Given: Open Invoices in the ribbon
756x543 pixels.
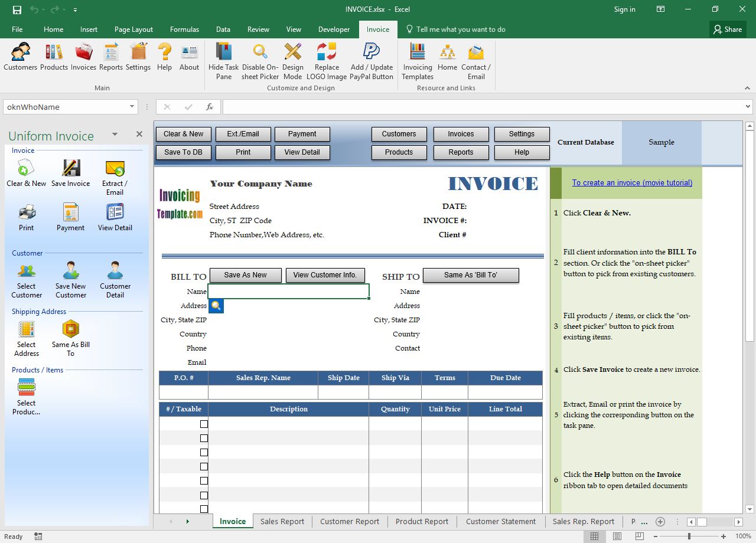Looking at the screenshot, I should tap(83, 57).
